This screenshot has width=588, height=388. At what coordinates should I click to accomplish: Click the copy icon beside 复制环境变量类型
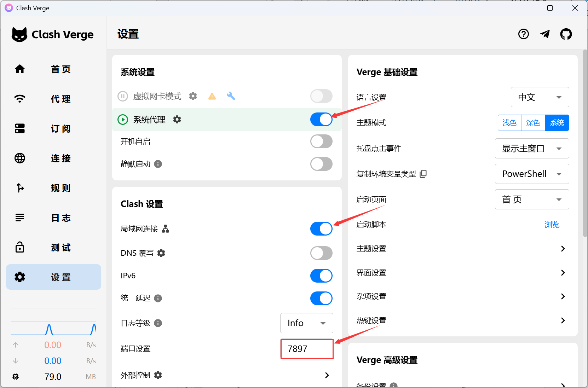(423, 174)
